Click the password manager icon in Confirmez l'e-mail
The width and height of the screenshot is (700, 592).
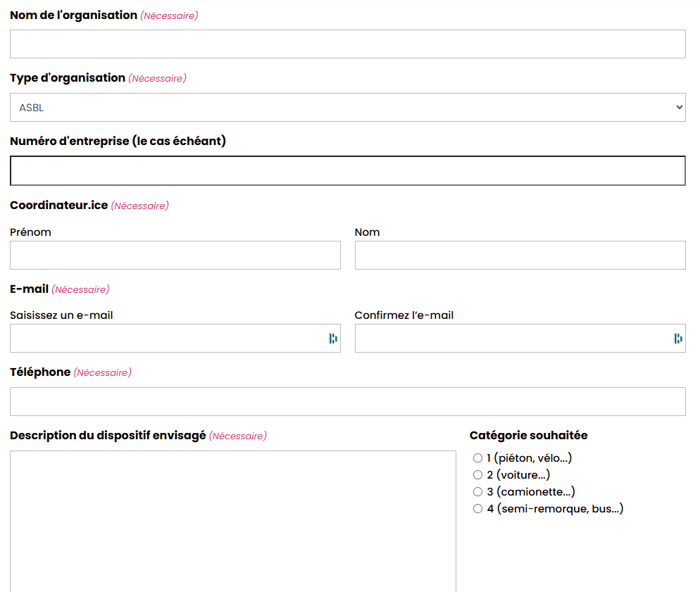[678, 339]
